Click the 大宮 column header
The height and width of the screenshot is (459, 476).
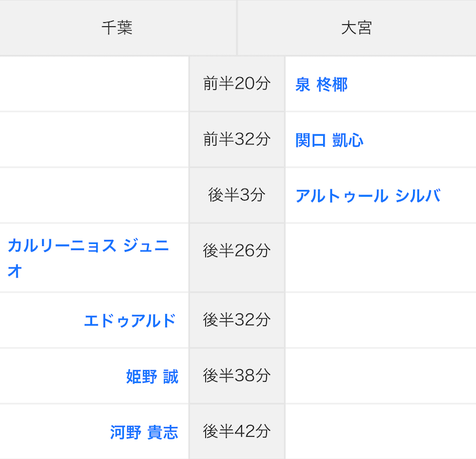[357, 28]
